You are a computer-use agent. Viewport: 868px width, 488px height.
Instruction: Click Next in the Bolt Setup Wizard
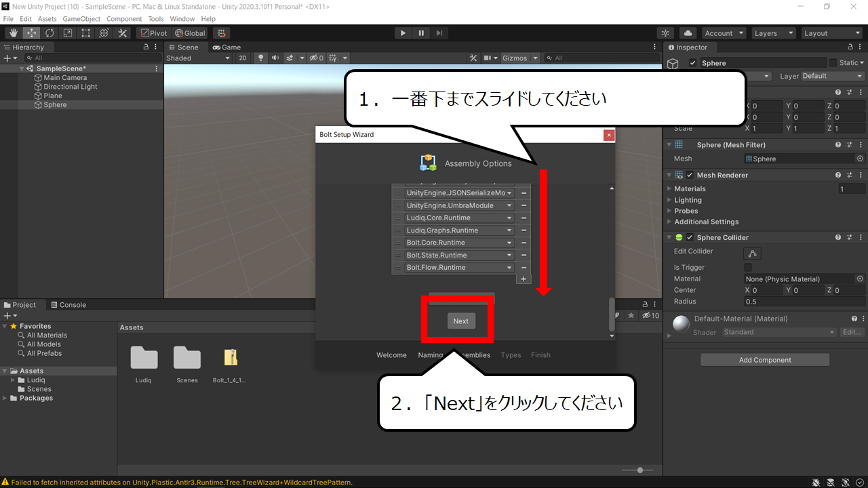tap(461, 321)
